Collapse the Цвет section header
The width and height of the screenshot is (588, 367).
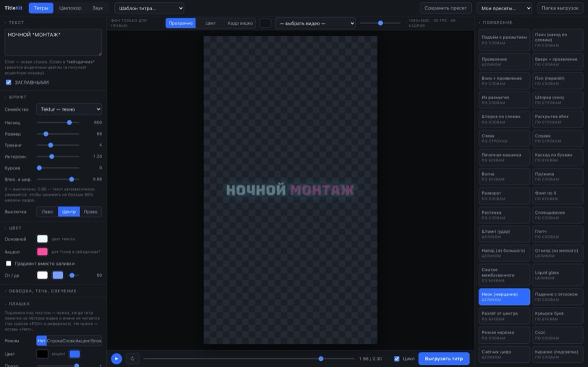15,228
